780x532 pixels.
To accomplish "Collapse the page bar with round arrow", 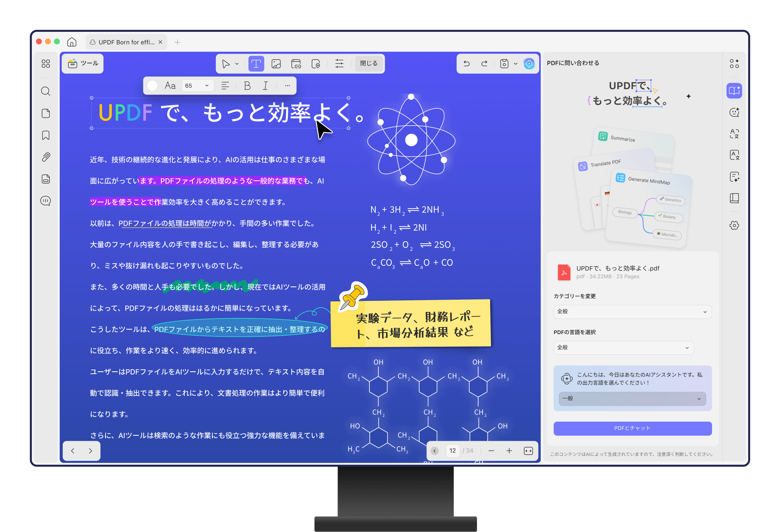I will 435,451.
